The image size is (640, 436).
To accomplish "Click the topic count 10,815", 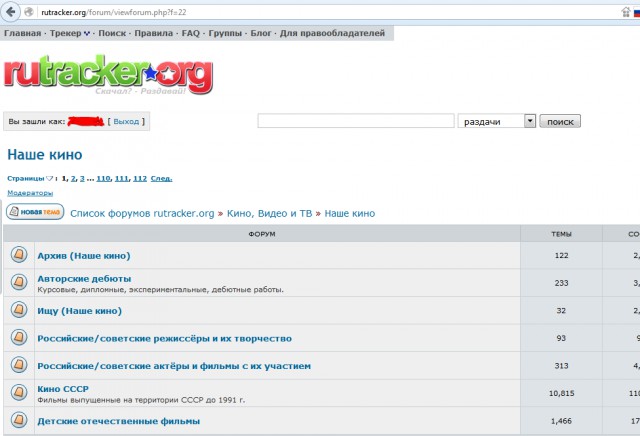I will pyautogui.click(x=561, y=393).
